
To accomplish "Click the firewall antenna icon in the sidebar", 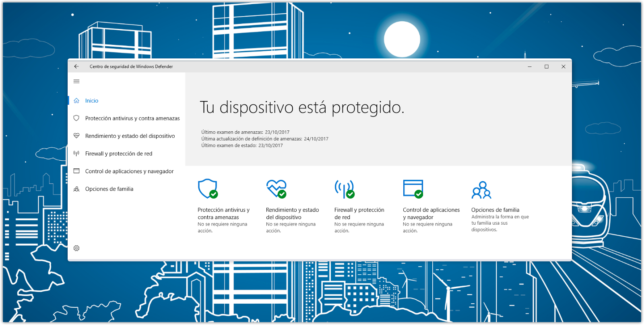I will click(x=76, y=153).
